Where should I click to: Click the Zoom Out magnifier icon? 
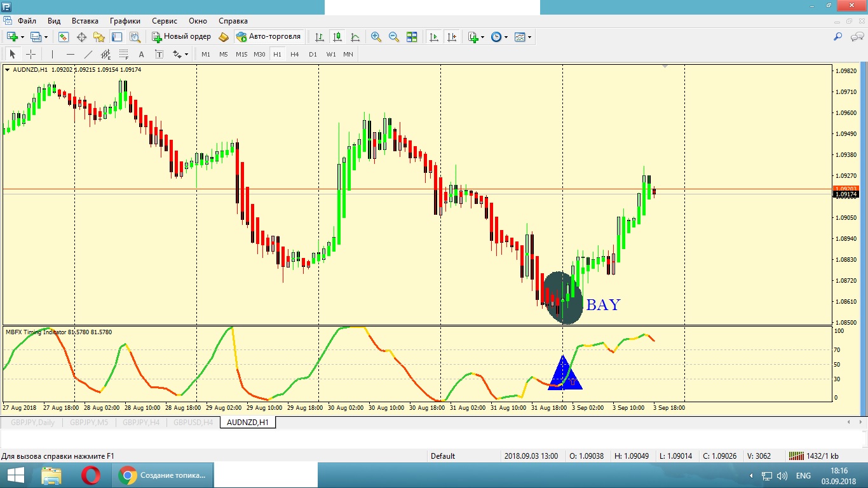click(x=394, y=37)
